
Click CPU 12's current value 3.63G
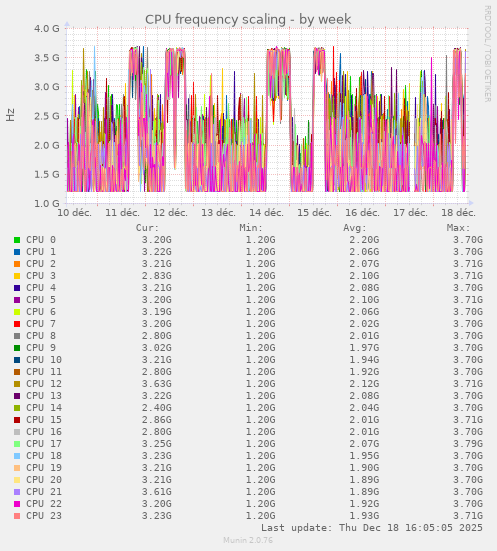click(x=157, y=384)
